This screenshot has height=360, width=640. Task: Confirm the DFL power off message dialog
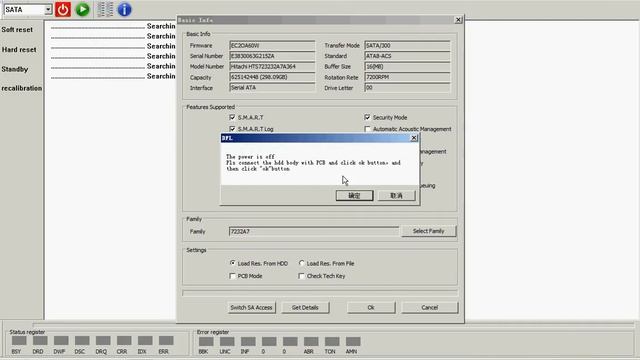click(x=354, y=196)
